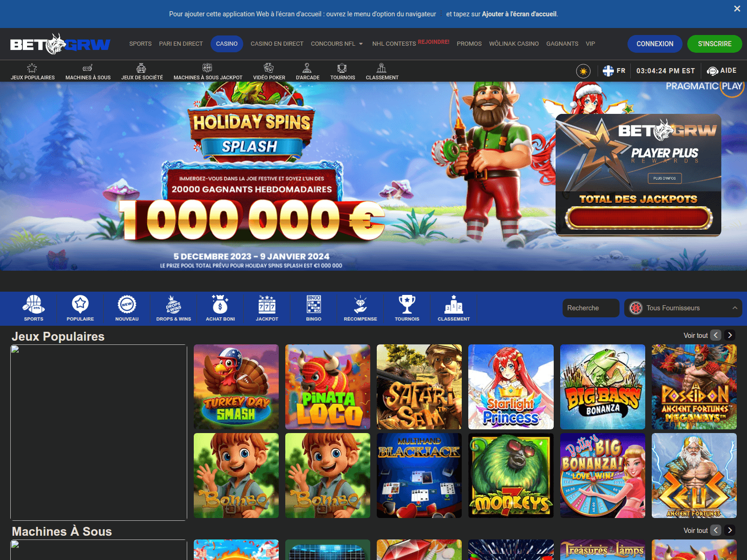
Task: Open the Machines à Sous icon
Action: [x=88, y=68]
